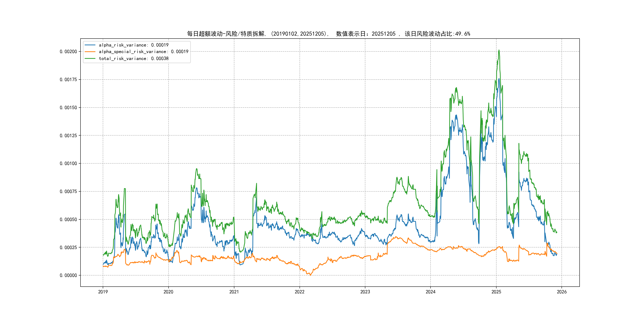The height and width of the screenshot is (322, 644).
Task: Click the 0.00000 y-axis tick label
Action: [68, 275]
